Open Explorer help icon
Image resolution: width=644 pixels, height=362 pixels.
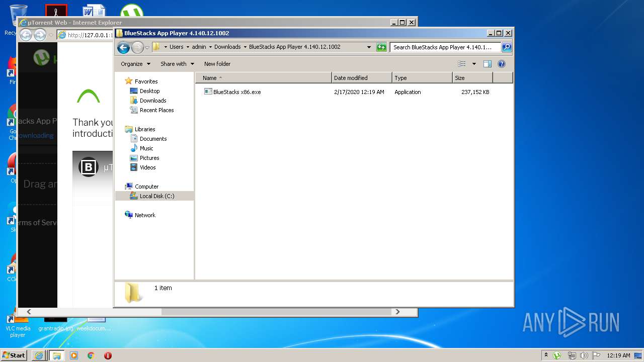(x=501, y=64)
